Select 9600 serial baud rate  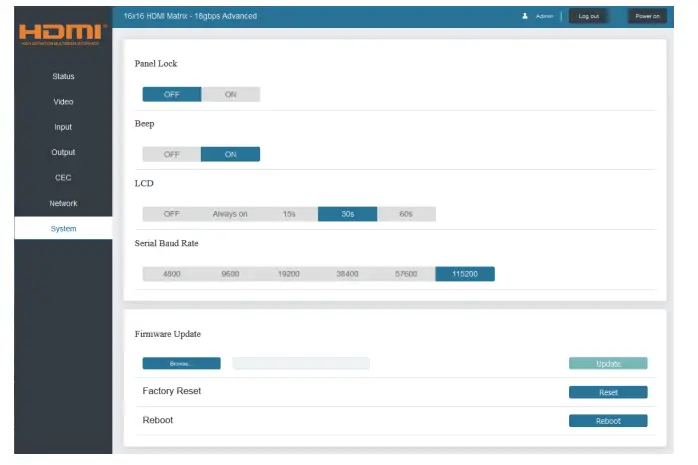pos(230,274)
